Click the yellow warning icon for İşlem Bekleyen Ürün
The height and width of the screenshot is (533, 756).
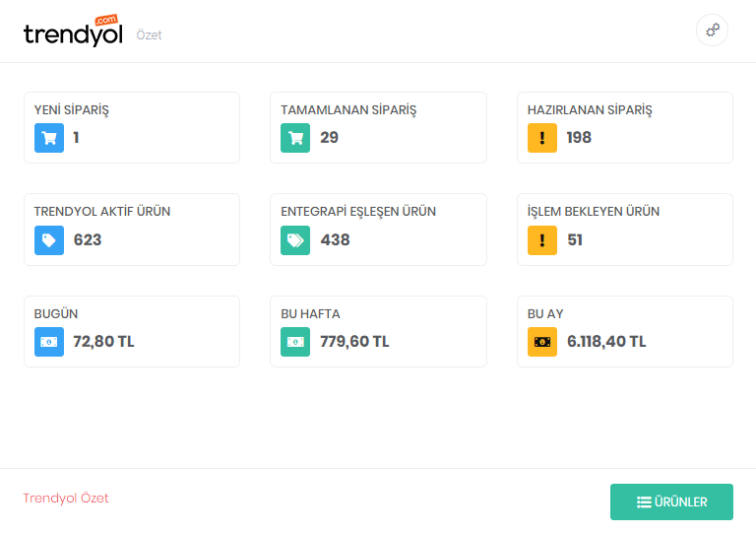tap(542, 240)
